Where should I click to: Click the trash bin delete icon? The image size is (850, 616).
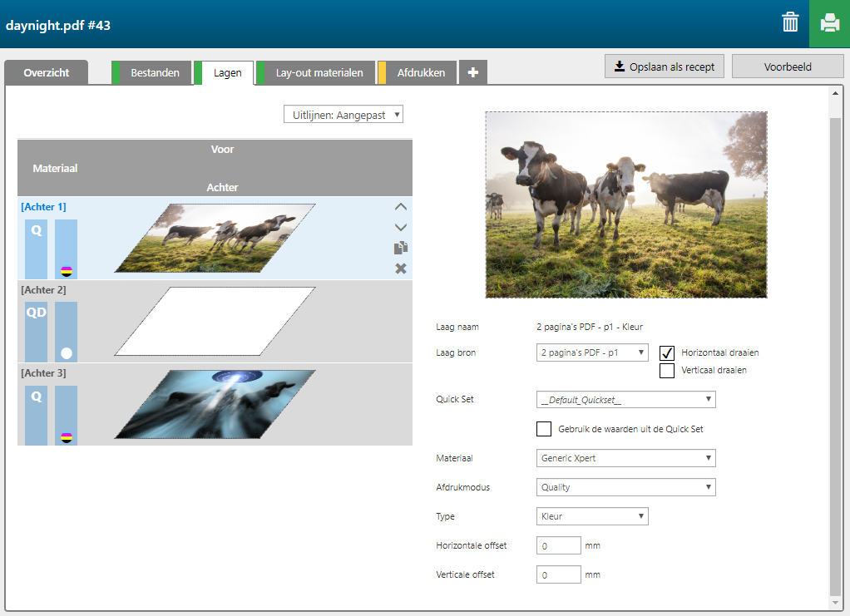[790, 22]
